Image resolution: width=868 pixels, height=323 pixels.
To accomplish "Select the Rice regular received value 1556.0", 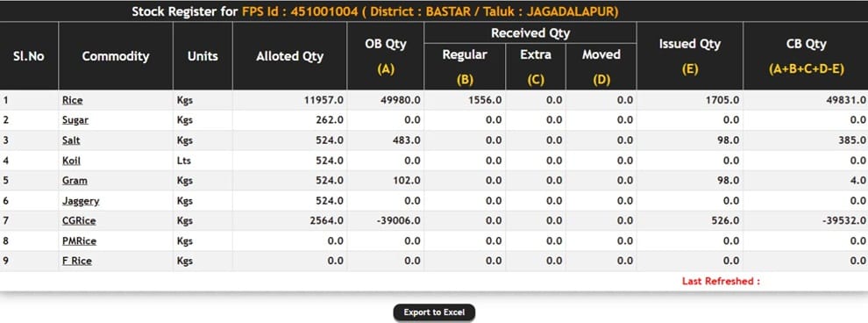I will (x=485, y=100).
